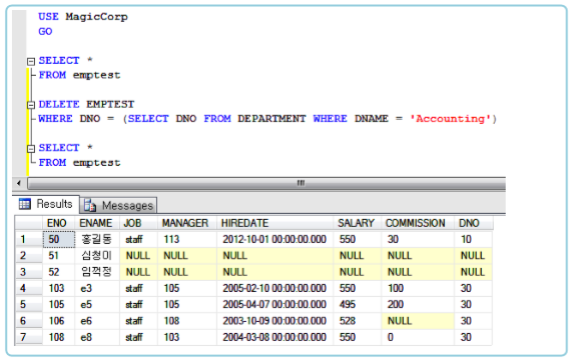This screenshot has height=360, width=572.
Task: Click hiredate 2005-02-10 00:00:00.000 cell
Action: click(275, 289)
